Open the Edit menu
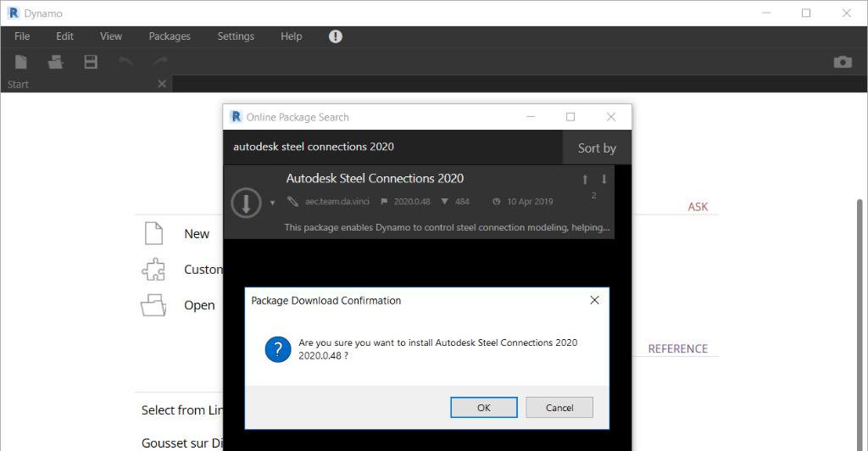The image size is (868, 451). point(64,36)
